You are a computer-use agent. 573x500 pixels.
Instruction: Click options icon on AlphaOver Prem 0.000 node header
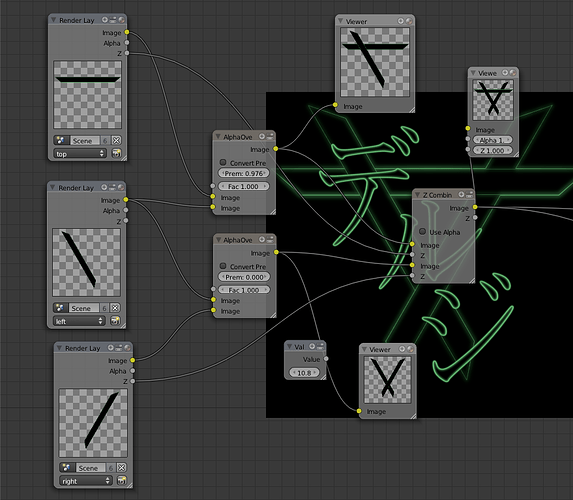270,239
